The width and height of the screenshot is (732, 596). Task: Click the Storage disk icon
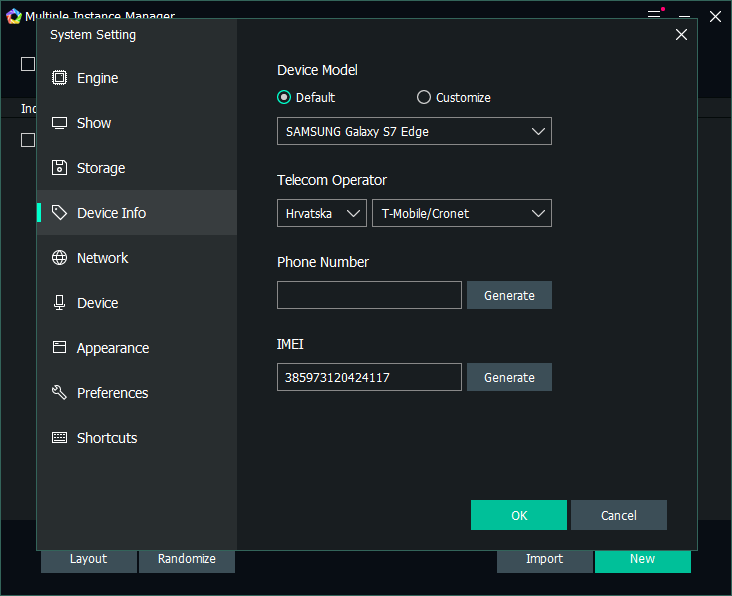pyautogui.click(x=60, y=168)
